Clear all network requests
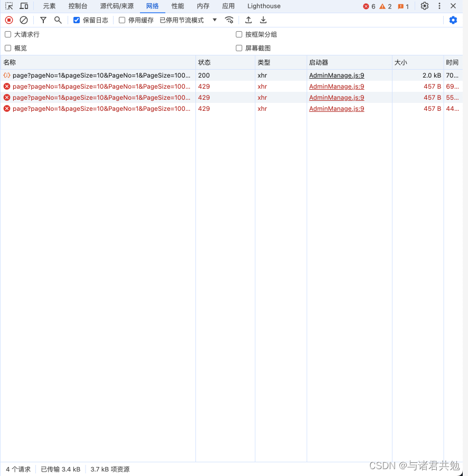This screenshot has height=476, width=468. (x=23, y=20)
